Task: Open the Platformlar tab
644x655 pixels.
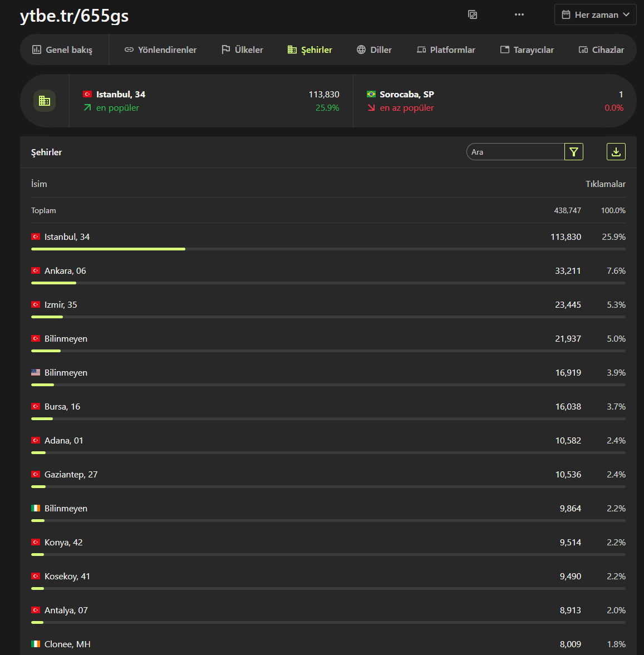Action: tap(446, 50)
